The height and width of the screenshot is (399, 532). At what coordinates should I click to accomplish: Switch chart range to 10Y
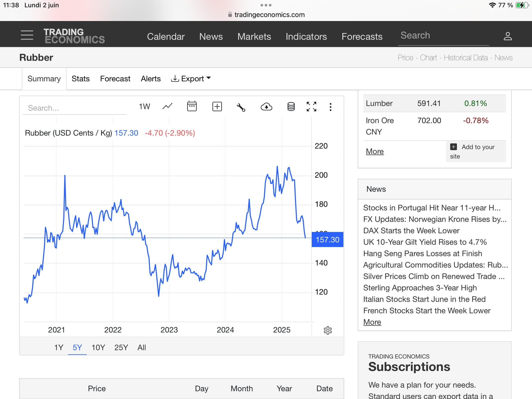98,347
